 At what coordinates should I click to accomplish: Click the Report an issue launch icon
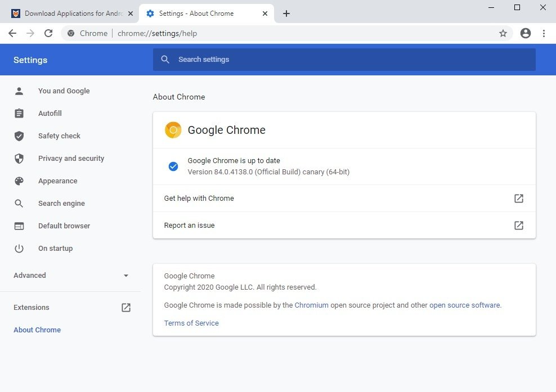pos(518,226)
